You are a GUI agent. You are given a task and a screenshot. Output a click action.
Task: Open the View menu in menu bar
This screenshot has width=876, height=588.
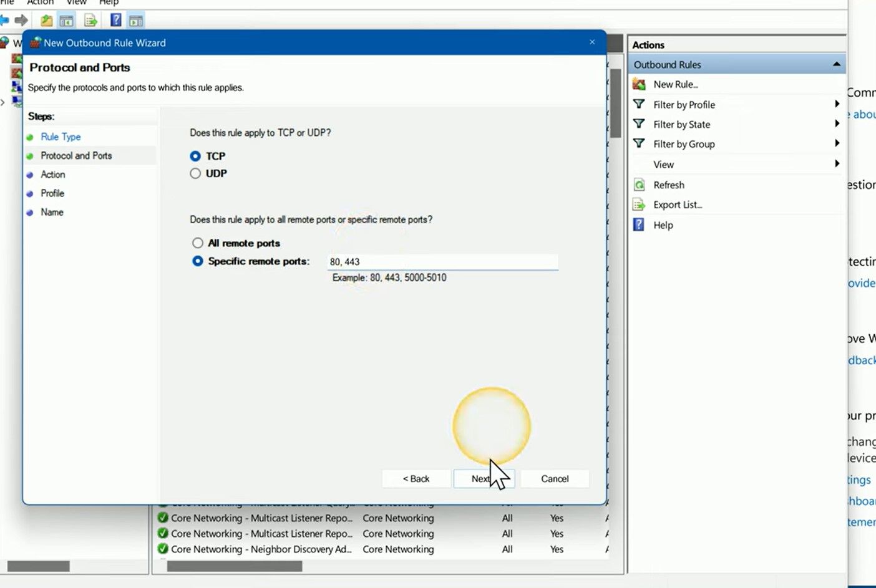[x=76, y=2]
